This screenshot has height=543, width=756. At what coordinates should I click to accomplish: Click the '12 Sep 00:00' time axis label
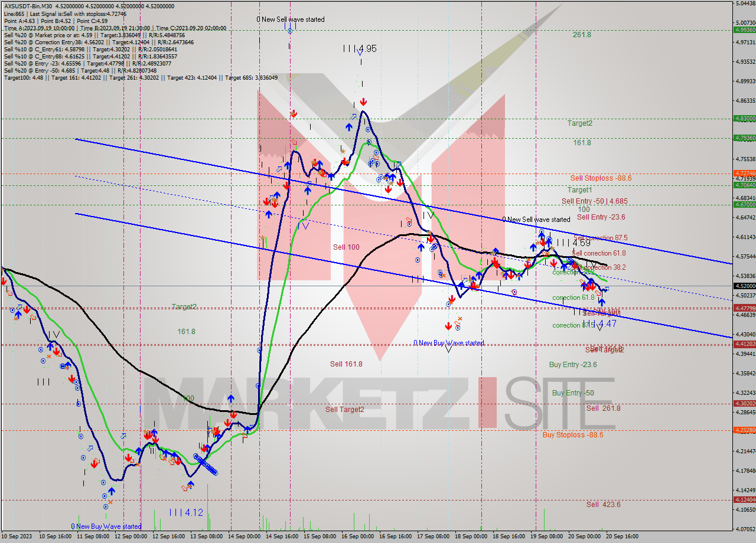coord(130,537)
